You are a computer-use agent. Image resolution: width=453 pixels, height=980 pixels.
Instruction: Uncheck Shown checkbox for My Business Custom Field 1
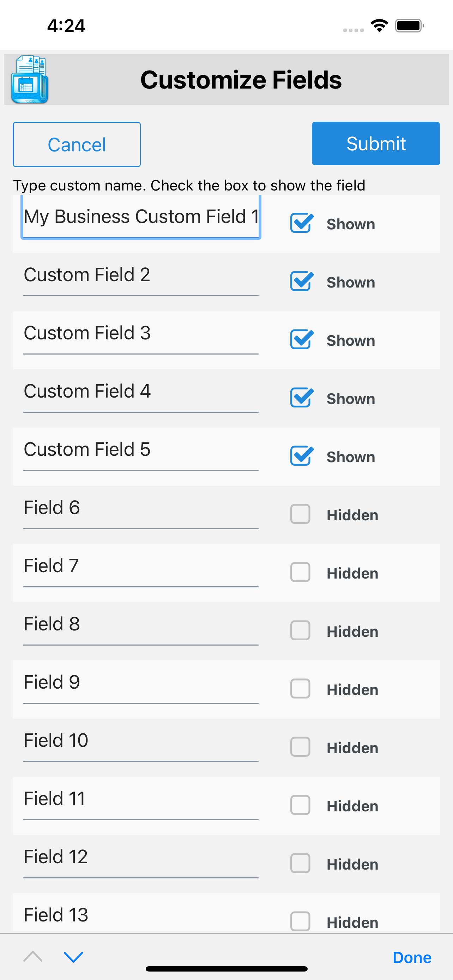(302, 223)
